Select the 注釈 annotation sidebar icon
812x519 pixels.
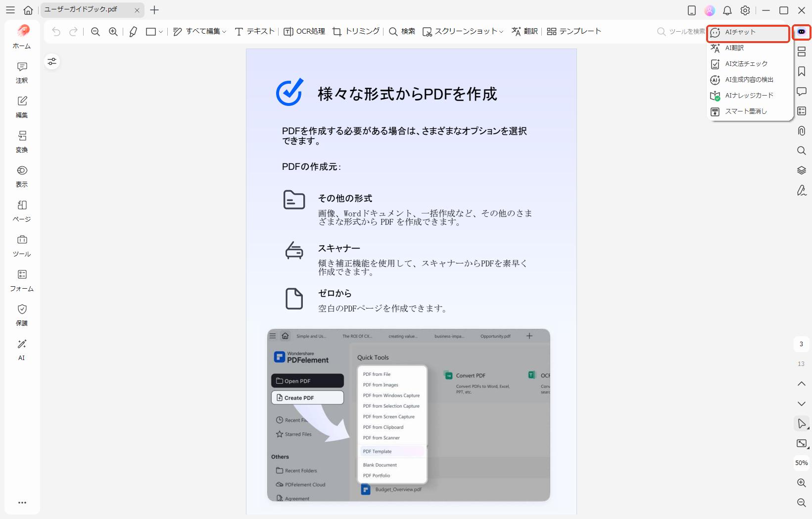pyautogui.click(x=21, y=72)
